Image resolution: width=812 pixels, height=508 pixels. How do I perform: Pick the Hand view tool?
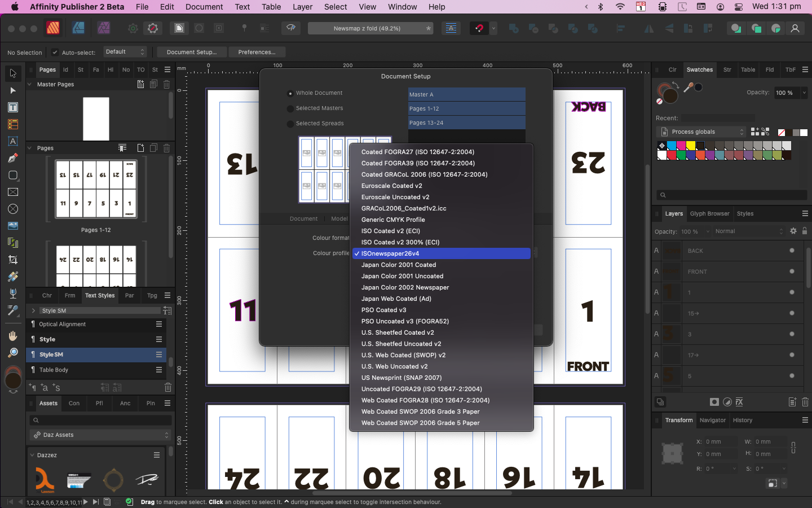pyautogui.click(x=12, y=336)
